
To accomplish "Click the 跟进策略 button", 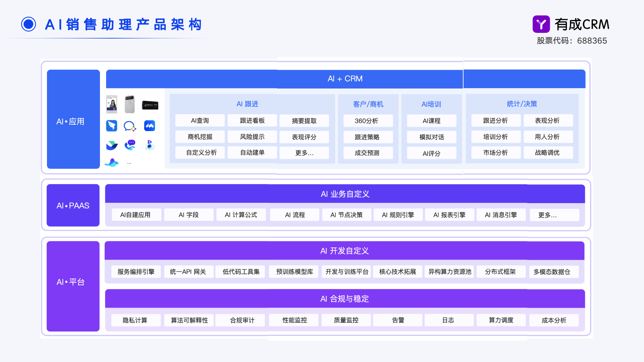I will (368, 137).
